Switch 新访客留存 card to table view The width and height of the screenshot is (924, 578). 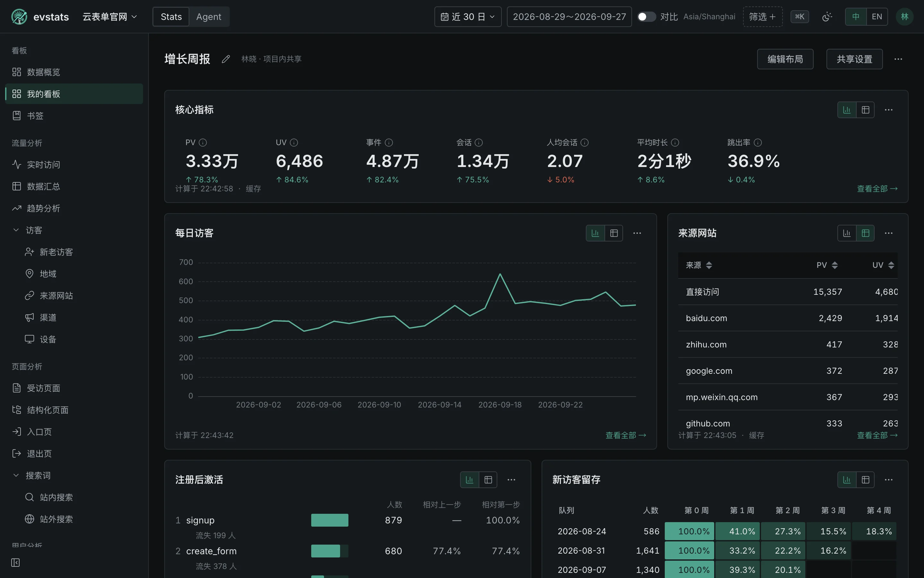point(865,480)
